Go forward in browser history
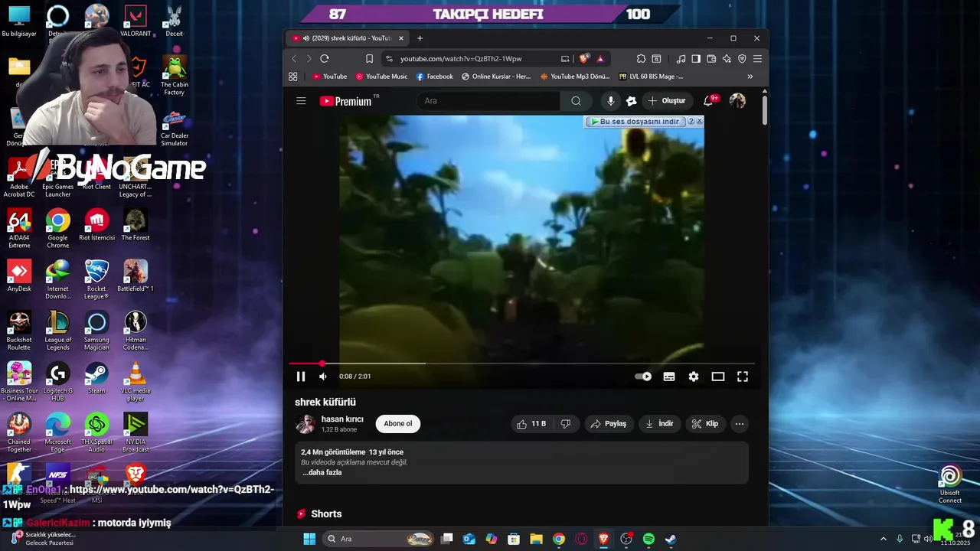Image resolution: width=980 pixels, height=551 pixels. pos(309,59)
